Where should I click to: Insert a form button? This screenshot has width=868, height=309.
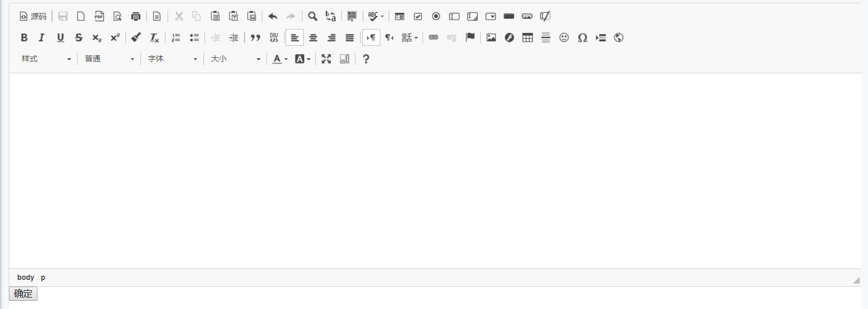(x=509, y=17)
